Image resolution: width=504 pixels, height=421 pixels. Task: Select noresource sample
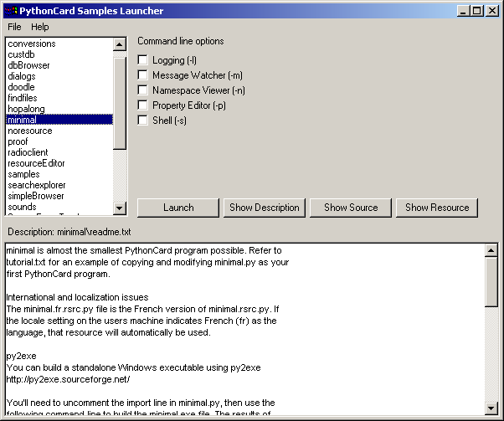click(x=59, y=131)
